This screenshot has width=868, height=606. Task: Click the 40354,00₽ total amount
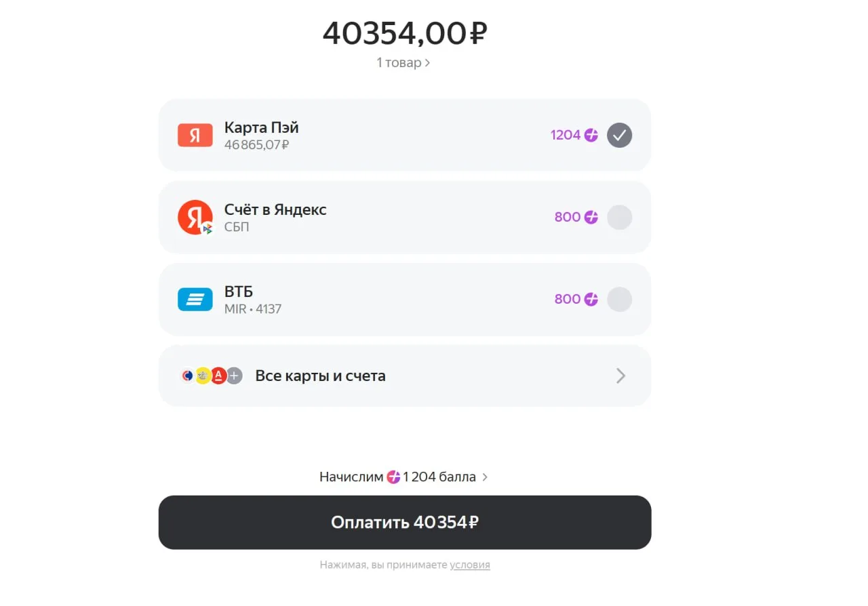click(x=405, y=33)
